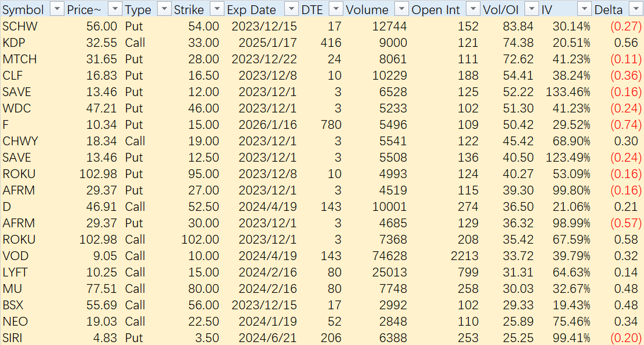Select the WDC symbol cell
The width and height of the screenshot is (644, 345).
tap(16, 108)
